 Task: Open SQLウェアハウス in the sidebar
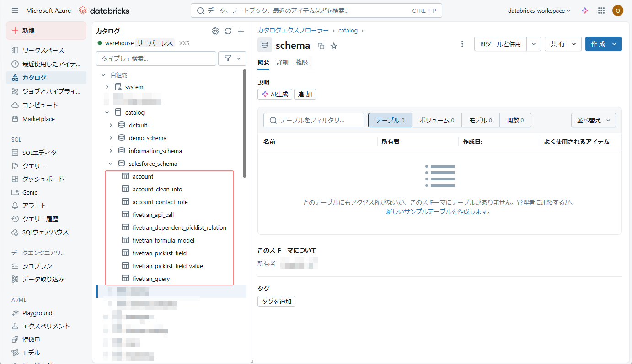(46, 232)
